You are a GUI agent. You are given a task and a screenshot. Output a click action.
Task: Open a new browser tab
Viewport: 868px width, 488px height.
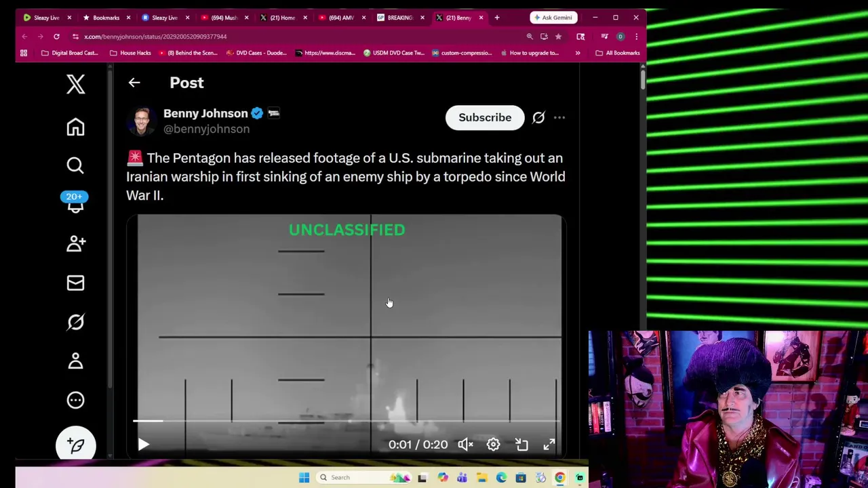click(x=496, y=18)
